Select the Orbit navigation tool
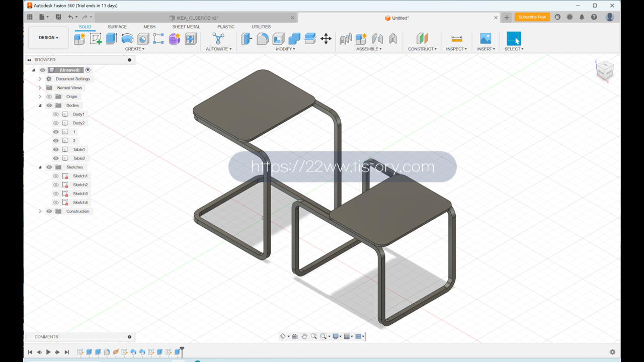644x362 pixels. [x=283, y=336]
